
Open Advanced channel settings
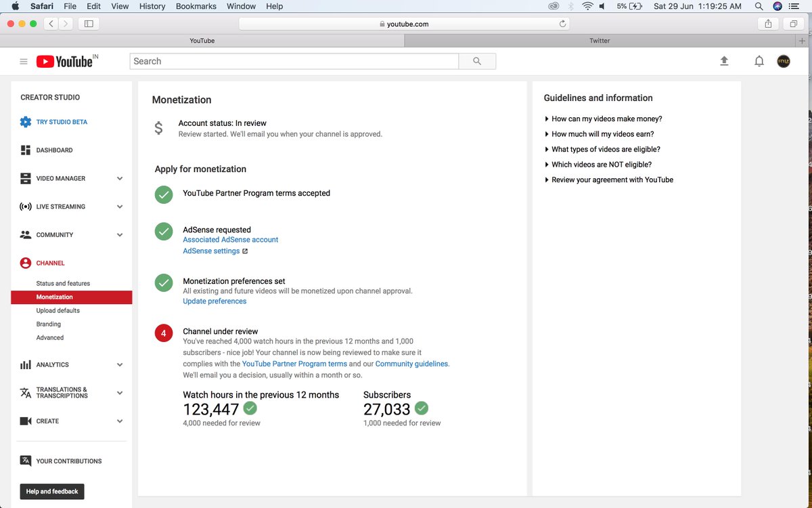(x=50, y=338)
